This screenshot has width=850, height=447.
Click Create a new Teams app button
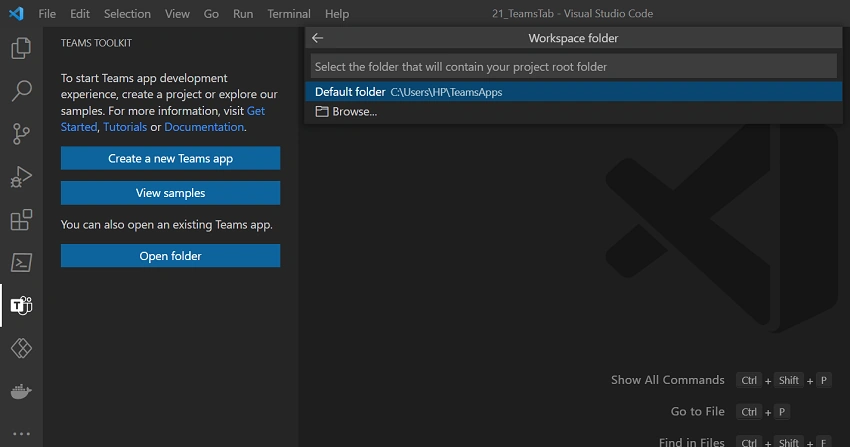coord(170,158)
